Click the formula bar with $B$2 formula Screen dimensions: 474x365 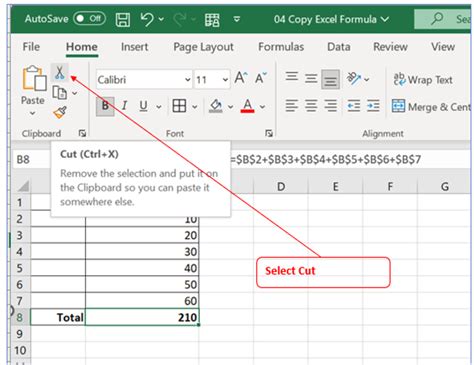[350, 159]
